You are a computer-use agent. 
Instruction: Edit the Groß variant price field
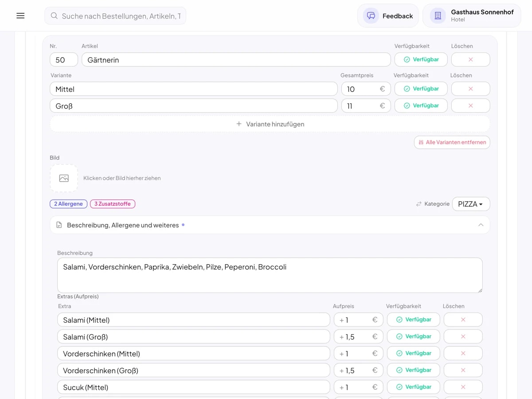coord(366,106)
